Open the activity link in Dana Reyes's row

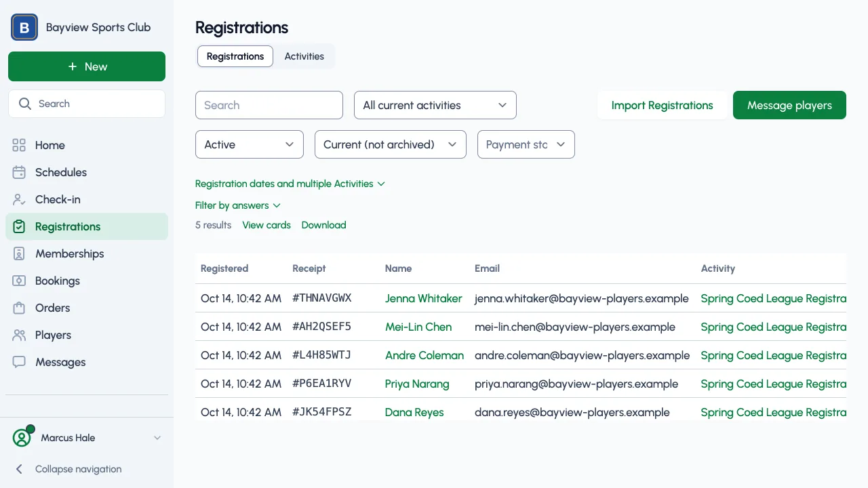pos(774,412)
